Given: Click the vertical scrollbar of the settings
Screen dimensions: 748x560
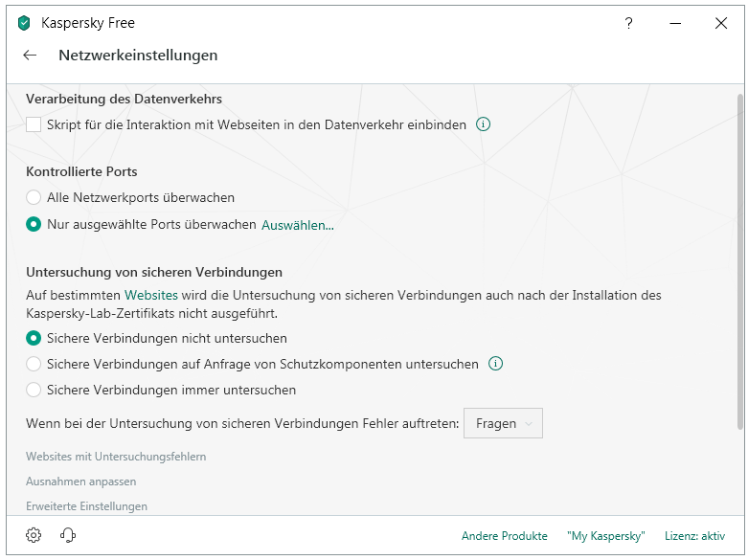Looking at the screenshot, I should click(x=740, y=261).
